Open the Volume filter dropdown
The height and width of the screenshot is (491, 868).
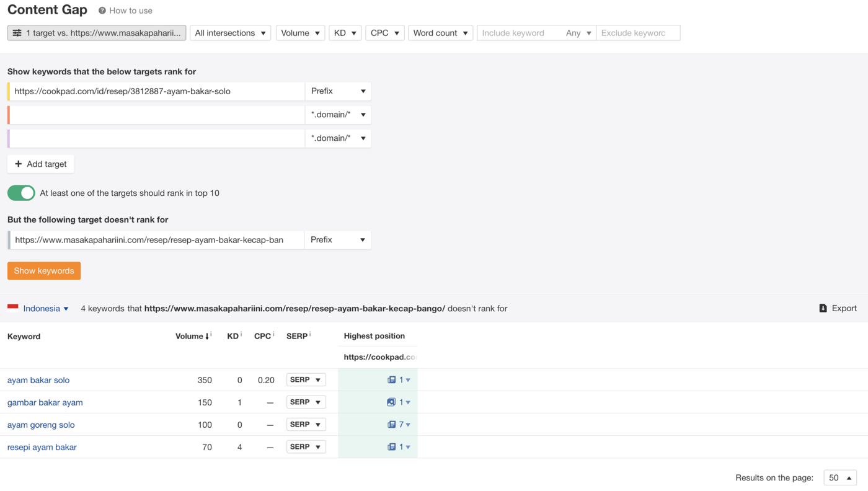(300, 33)
